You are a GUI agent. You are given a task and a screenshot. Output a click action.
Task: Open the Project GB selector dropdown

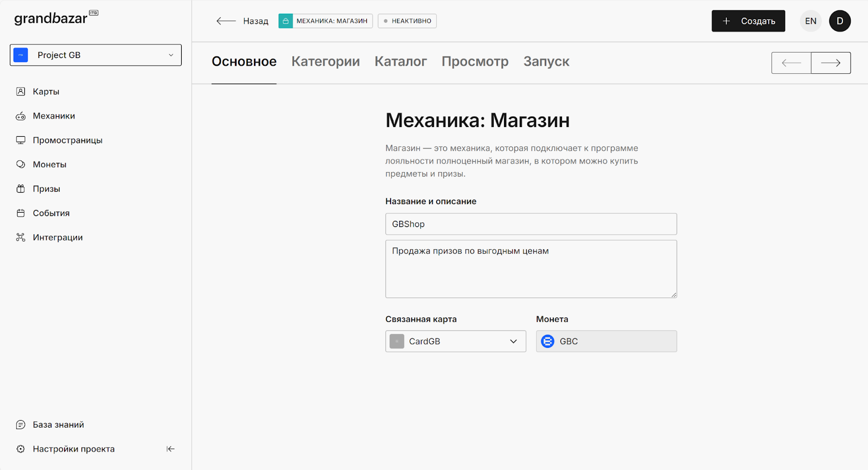coord(95,55)
